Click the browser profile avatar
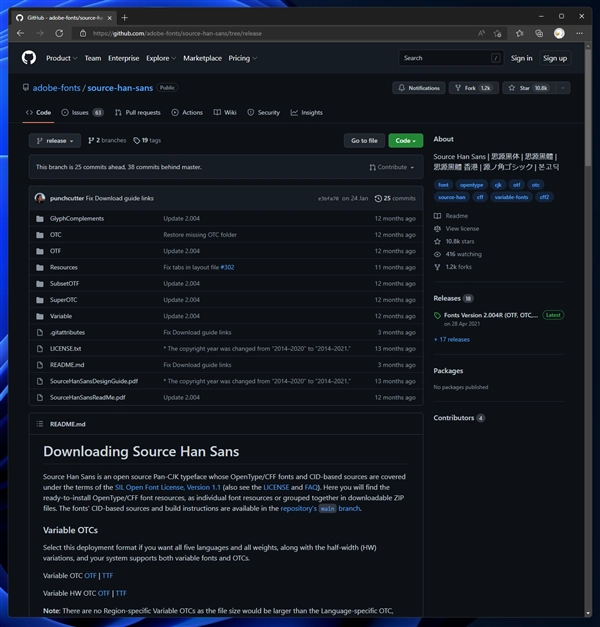This screenshot has height=627, width=600. pos(559,33)
